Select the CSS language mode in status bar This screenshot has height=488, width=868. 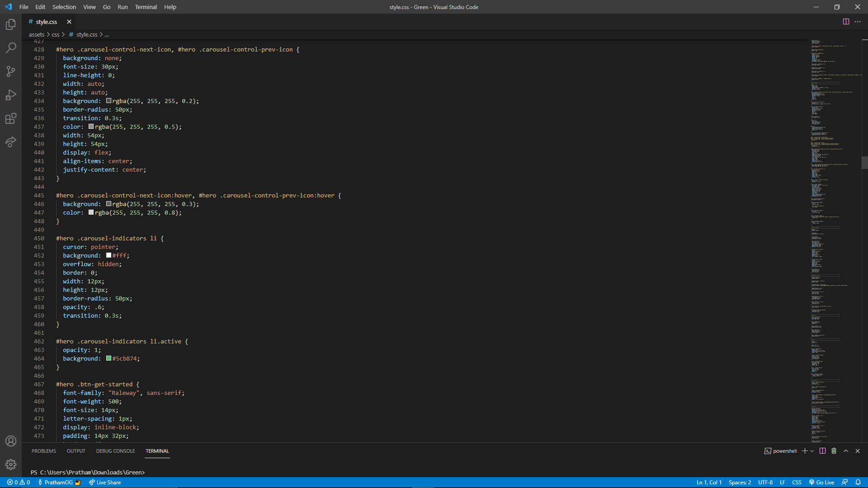[797, 483]
